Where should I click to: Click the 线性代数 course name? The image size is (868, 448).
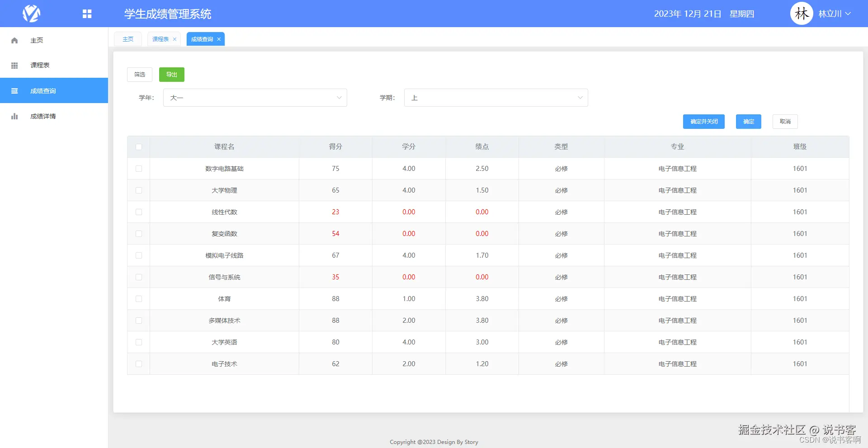point(224,212)
